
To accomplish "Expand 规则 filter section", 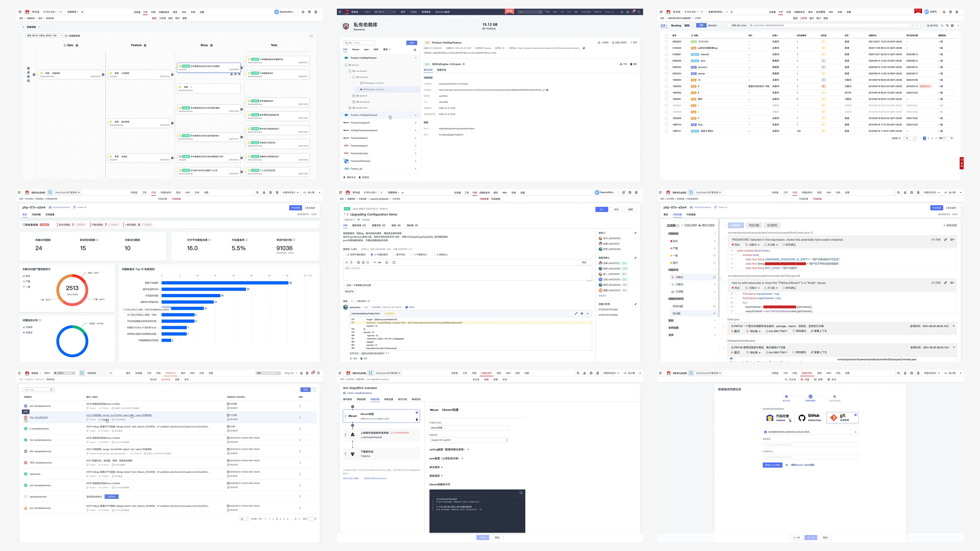I will [x=715, y=321].
